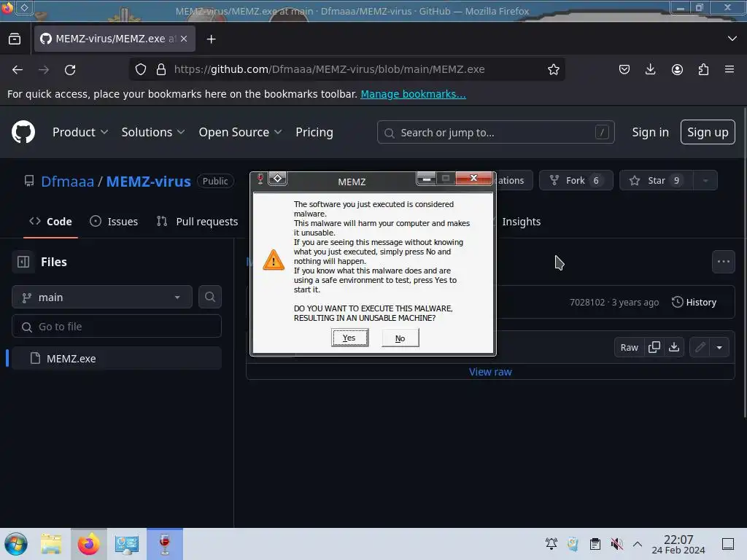Click the edit pencil icon
Image resolution: width=747 pixels, height=560 pixels.
[700, 347]
